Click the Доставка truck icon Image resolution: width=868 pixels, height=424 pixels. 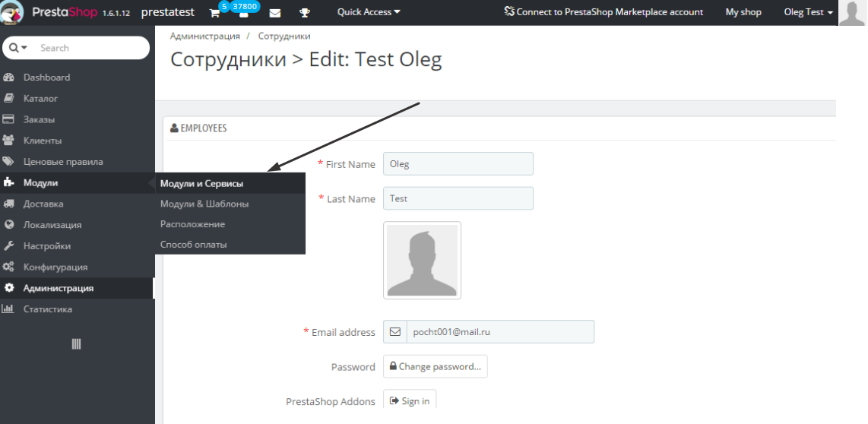pyautogui.click(x=8, y=203)
